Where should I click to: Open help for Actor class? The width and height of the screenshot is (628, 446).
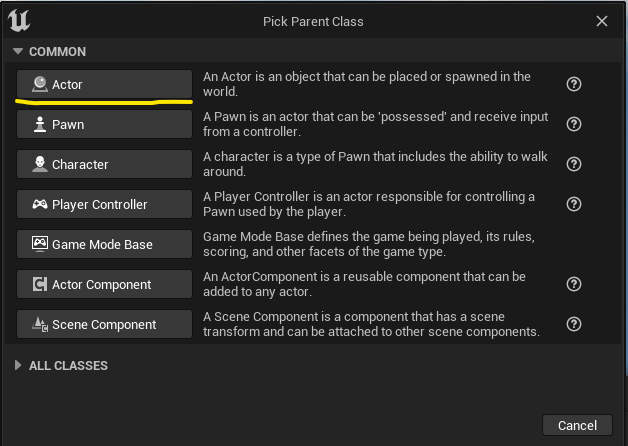(574, 84)
